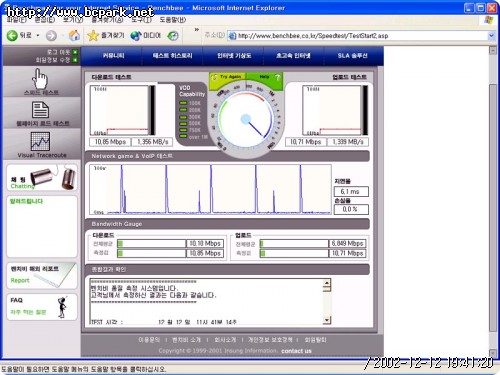The image size is (500, 375).
Task: Open the File menu
Action: [17, 20]
